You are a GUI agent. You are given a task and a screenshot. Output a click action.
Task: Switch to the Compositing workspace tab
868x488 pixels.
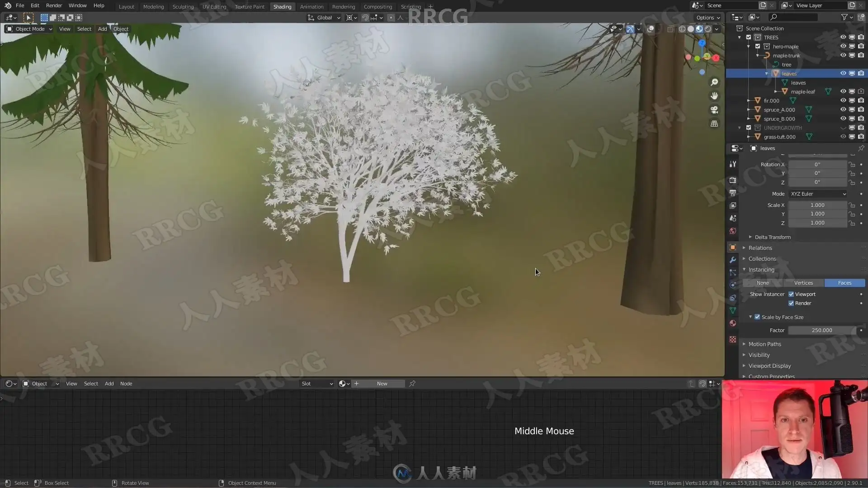[377, 7]
